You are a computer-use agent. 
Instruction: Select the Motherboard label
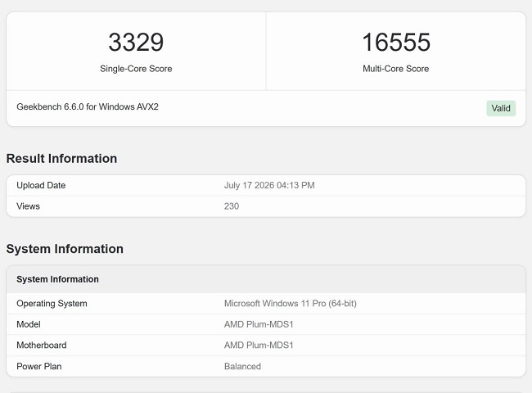(42, 346)
